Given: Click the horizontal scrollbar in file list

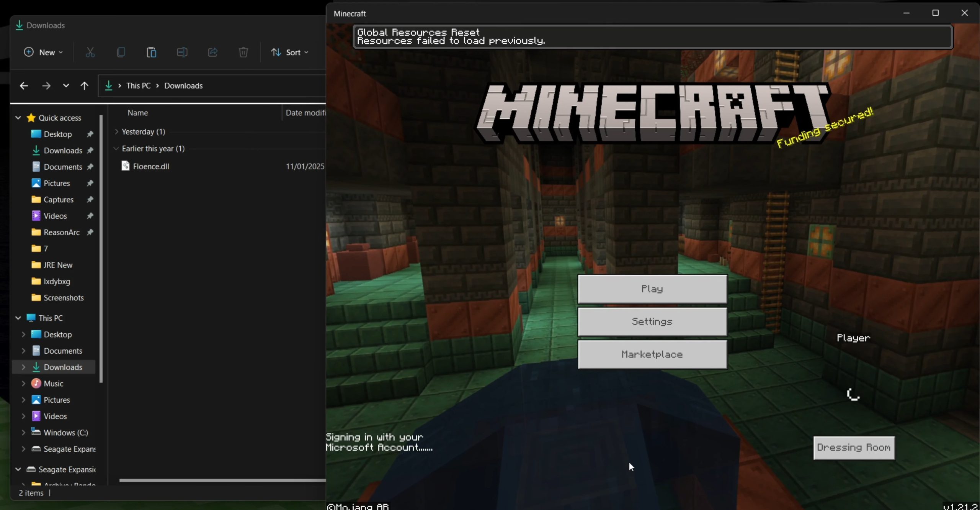Looking at the screenshot, I should (x=222, y=480).
